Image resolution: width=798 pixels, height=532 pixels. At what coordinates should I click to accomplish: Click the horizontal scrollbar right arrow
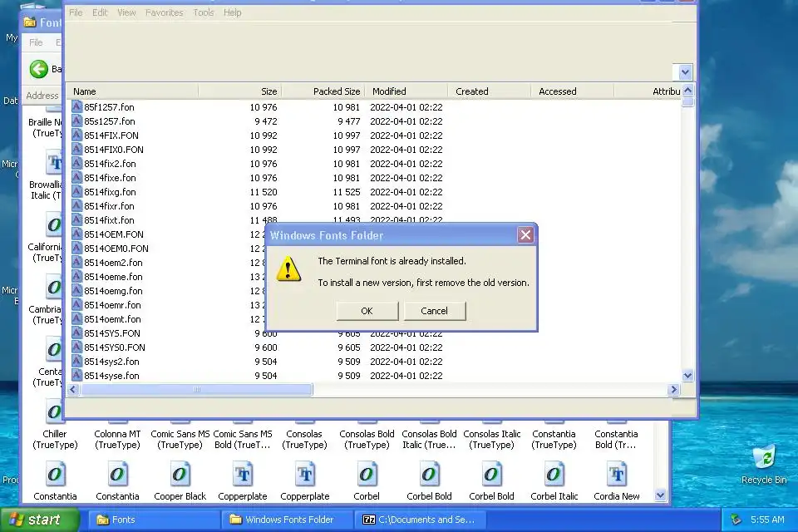[x=674, y=390]
